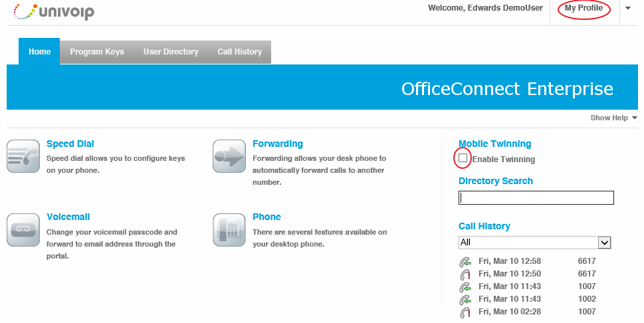Click the missed call icon for 02:28
The height and width of the screenshot is (323, 644).
pos(465,312)
